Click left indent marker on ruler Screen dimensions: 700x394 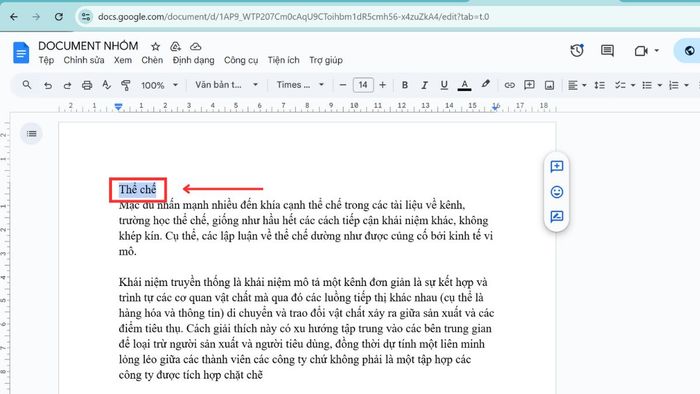point(118,107)
